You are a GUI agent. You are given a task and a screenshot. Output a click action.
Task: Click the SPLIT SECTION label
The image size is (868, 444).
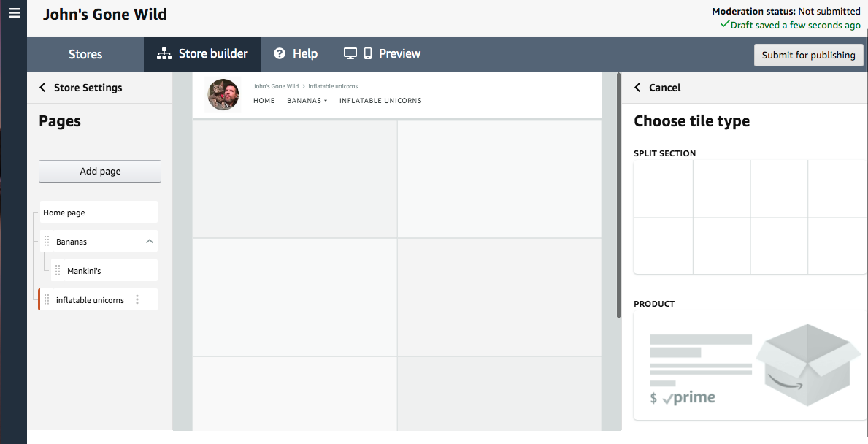[x=665, y=153]
